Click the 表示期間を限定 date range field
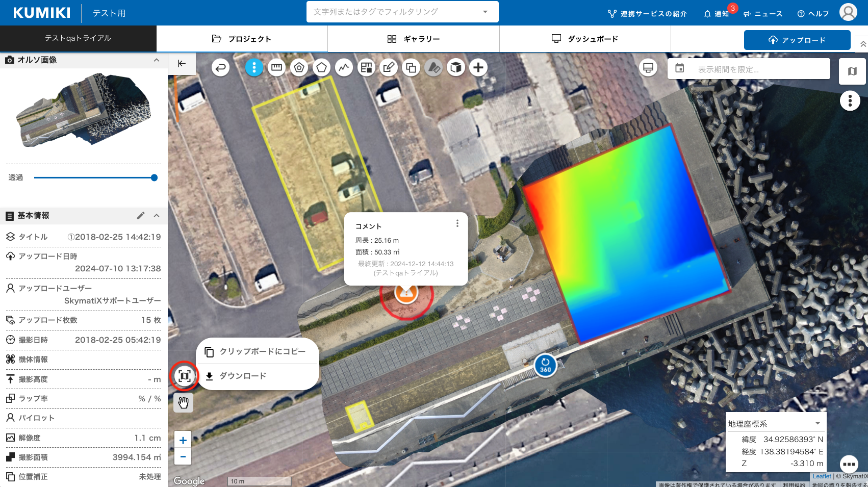This screenshot has width=868, height=487. tap(749, 69)
